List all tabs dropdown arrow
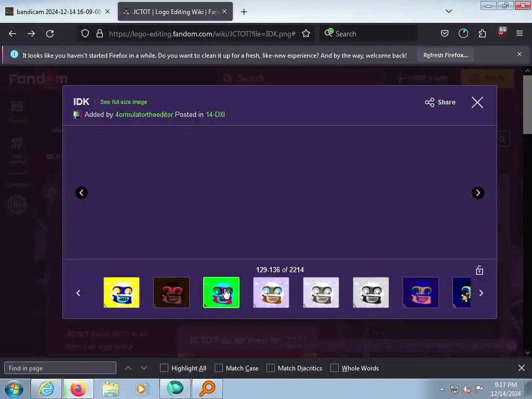 coord(448,11)
